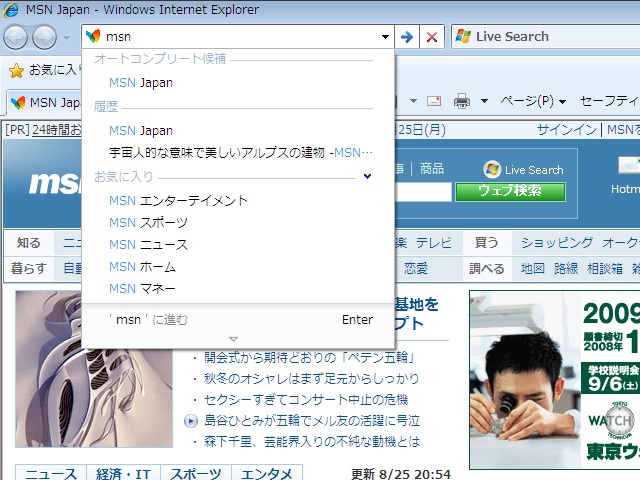Open the セーフティ menu
Image resolution: width=640 pixels, height=480 pixels.
pos(609,101)
